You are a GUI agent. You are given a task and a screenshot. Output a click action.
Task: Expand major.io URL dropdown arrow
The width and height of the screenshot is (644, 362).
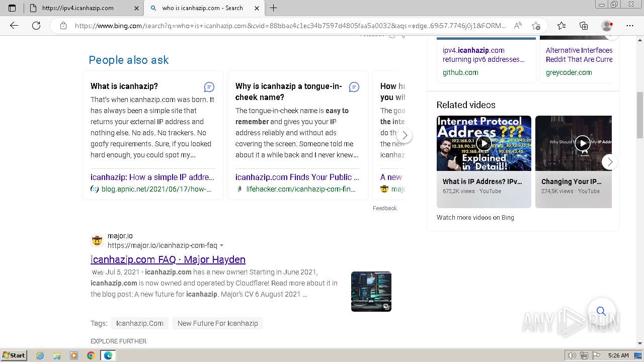coord(221,245)
